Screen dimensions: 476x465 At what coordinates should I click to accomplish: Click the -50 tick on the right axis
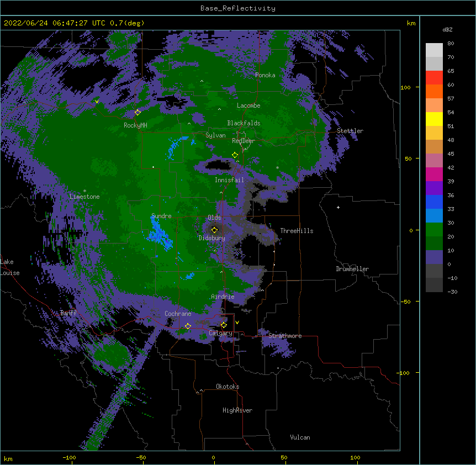pyautogui.click(x=405, y=302)
